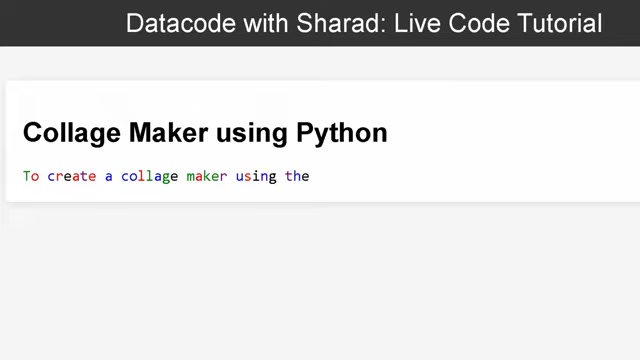Click the 'Datacode' word in the header title
640x360 pixels.
180,23
